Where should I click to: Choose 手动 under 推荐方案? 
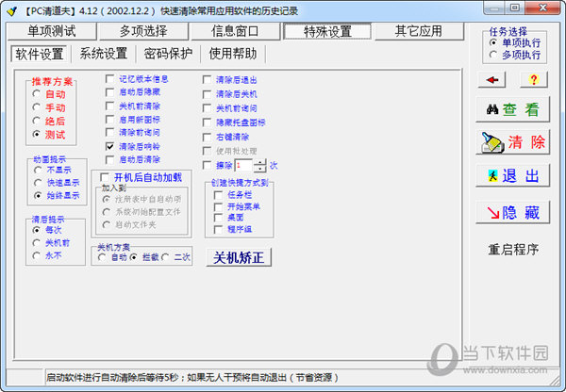(x=49, y=107)
